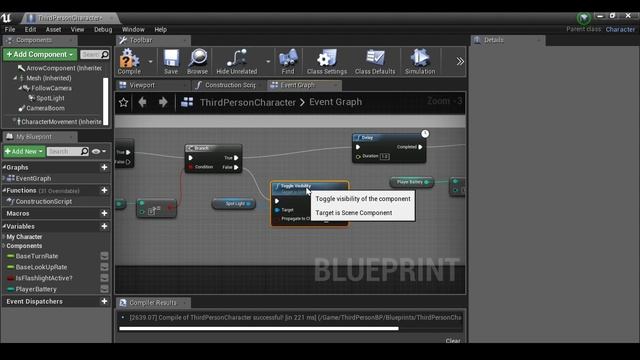This screenshot has width=640, height=360.
Task: Expand the toolbar overflow chevrons
Action: (x=460, y=61)
